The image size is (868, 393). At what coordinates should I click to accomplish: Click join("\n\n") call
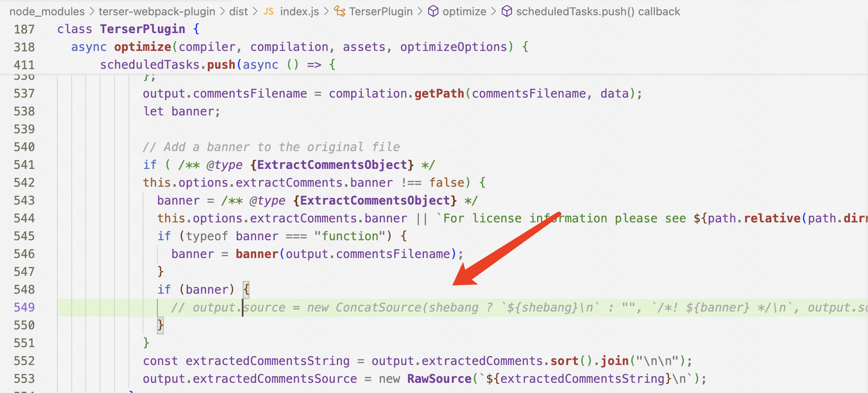pos(642,361)
